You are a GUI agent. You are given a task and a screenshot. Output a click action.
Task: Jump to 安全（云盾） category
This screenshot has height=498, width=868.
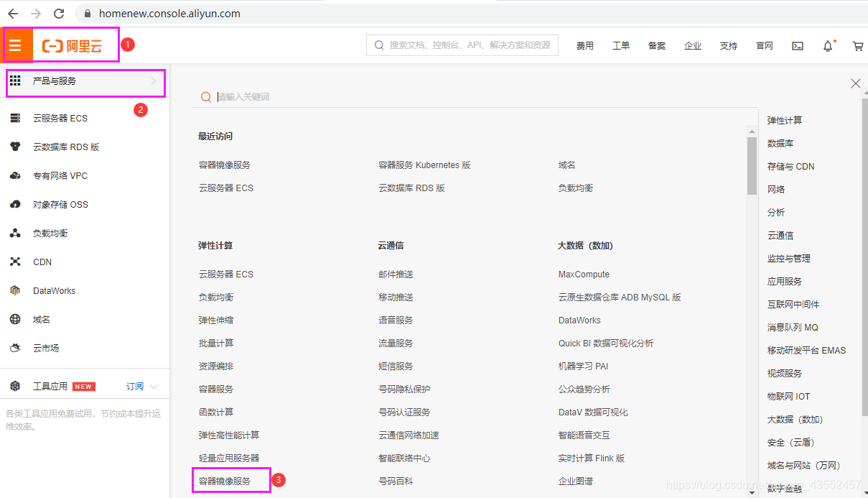click(x=791, y=443)
